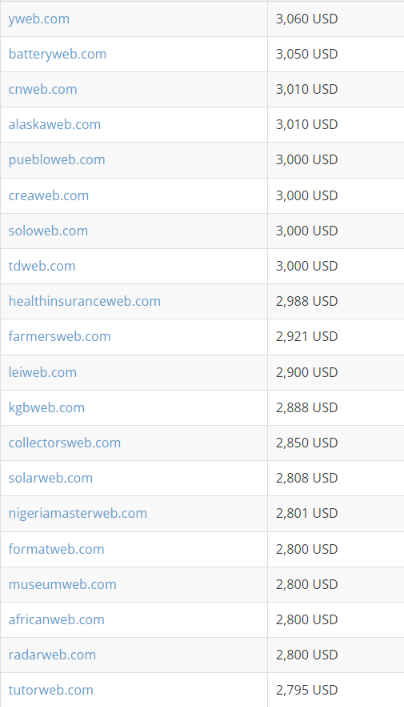
Task: Visit the cnweb.com domain listing
Action: pyautogui.click(x=42, y=89)
